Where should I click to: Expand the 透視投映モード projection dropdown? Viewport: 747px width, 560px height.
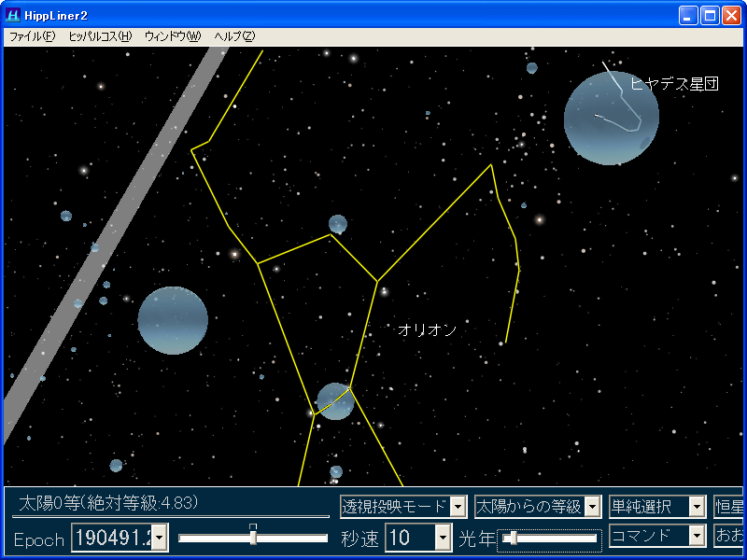458,507
